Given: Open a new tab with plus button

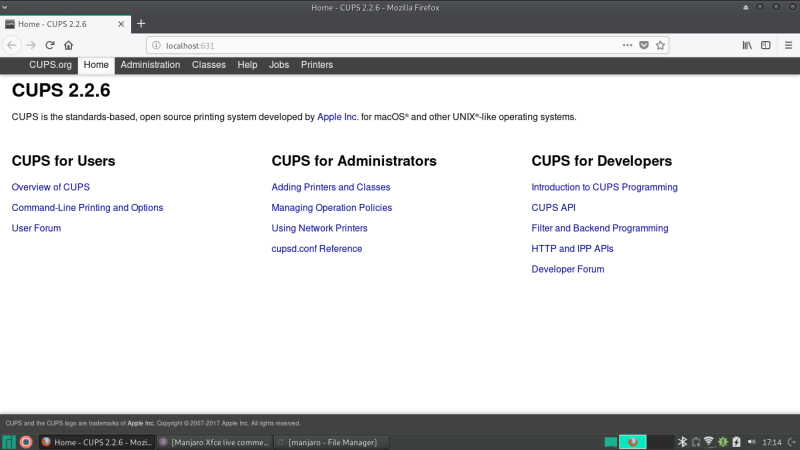Looking at the screenshot, I should tap(141, 23).
